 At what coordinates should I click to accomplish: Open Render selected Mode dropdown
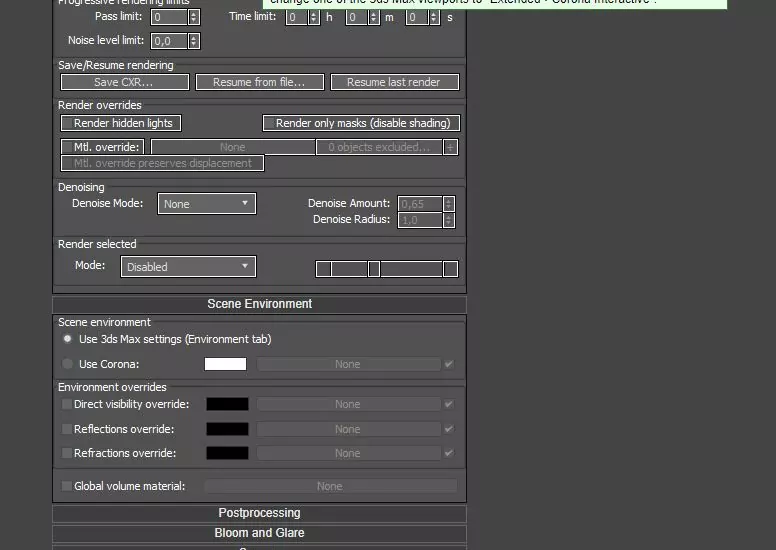coord(188,267)
